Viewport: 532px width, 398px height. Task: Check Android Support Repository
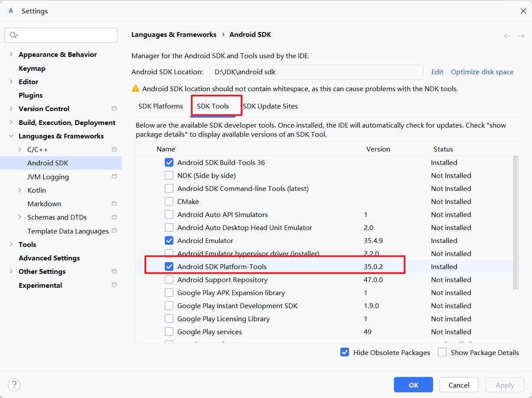[169, 280]
